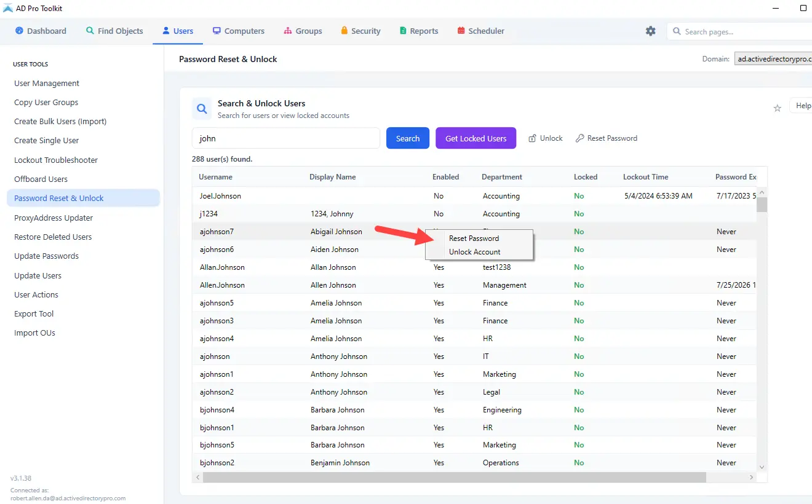Image resolution: width=812 pixels, height=504 pixels.
Task: Open the Scheduler tab
Action: tap(481, 31)
